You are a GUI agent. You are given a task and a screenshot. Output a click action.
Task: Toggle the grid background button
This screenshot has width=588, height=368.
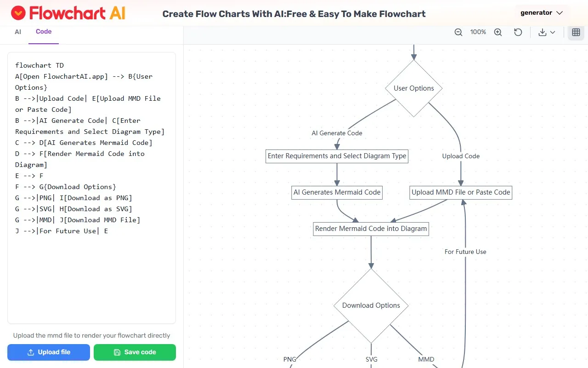point(576,32)
